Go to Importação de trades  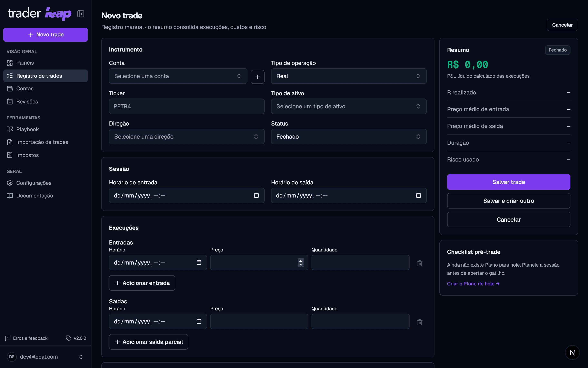(x=46, y=142)
